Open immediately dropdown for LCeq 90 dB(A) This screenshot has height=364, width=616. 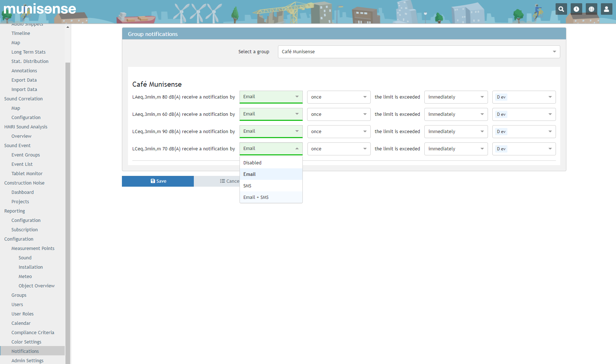456,132
